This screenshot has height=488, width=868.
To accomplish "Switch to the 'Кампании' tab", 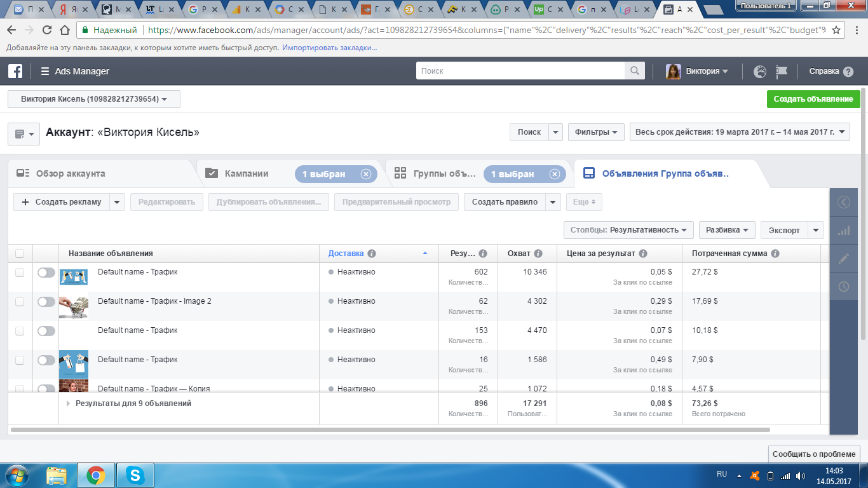I will (x=246, y=173).
